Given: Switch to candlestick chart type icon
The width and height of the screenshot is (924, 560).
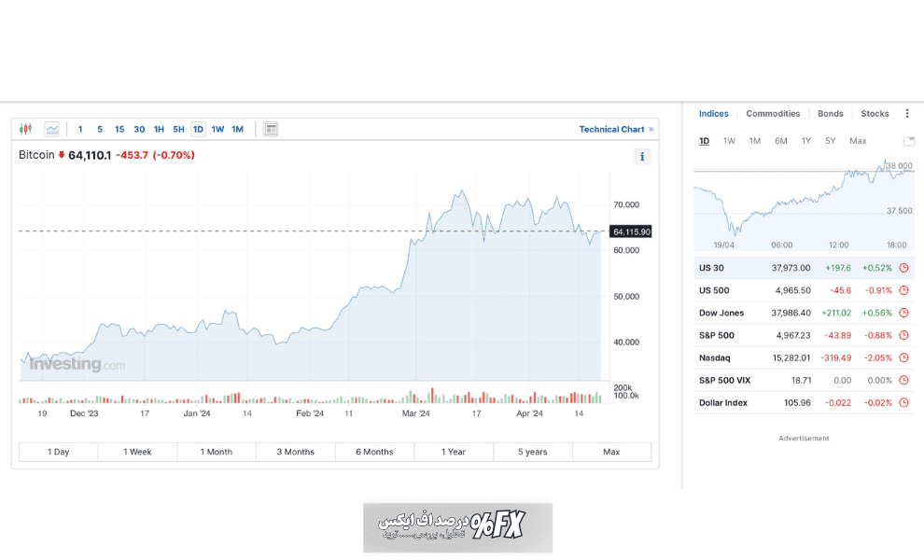Looking at the screenshot, I should click(x=25, y=129).
